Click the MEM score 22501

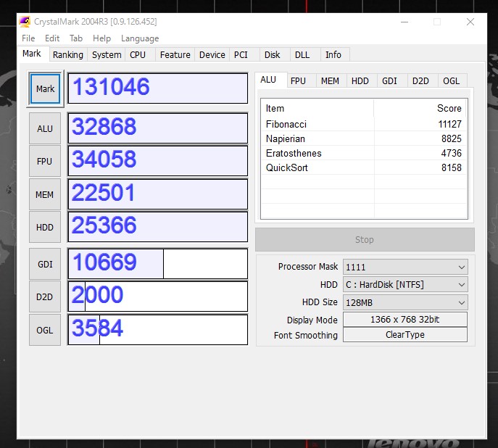coord(158,194)
